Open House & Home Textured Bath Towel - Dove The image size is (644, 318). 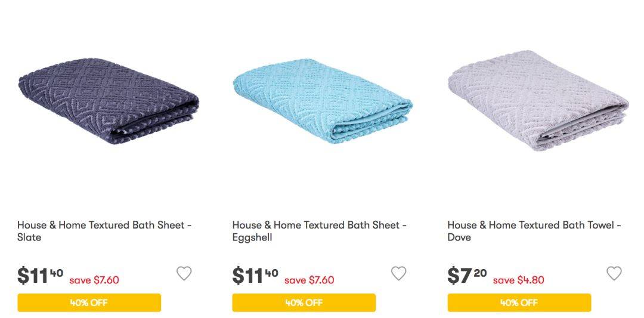pyautogui.click(x=534, y=231)
